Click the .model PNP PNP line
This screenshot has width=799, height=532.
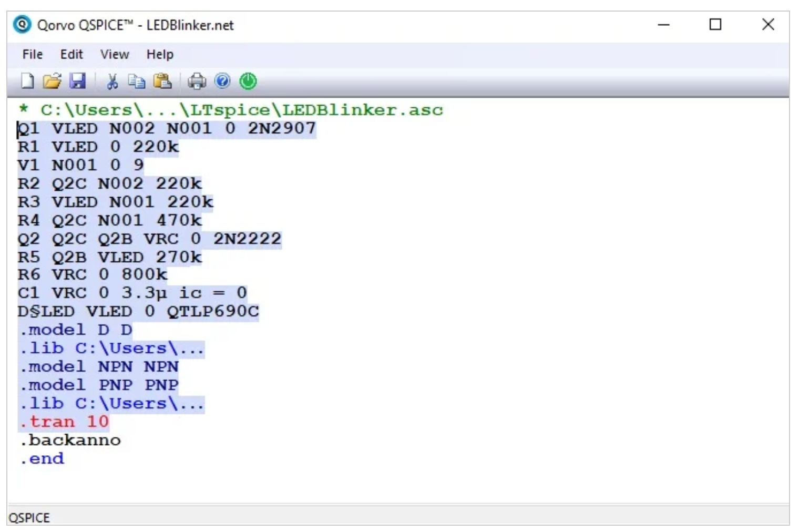99,385
